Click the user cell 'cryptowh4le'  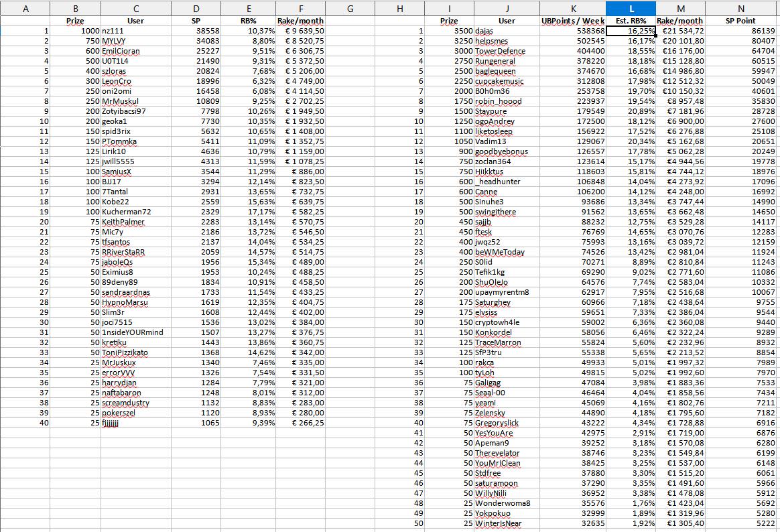507,322
